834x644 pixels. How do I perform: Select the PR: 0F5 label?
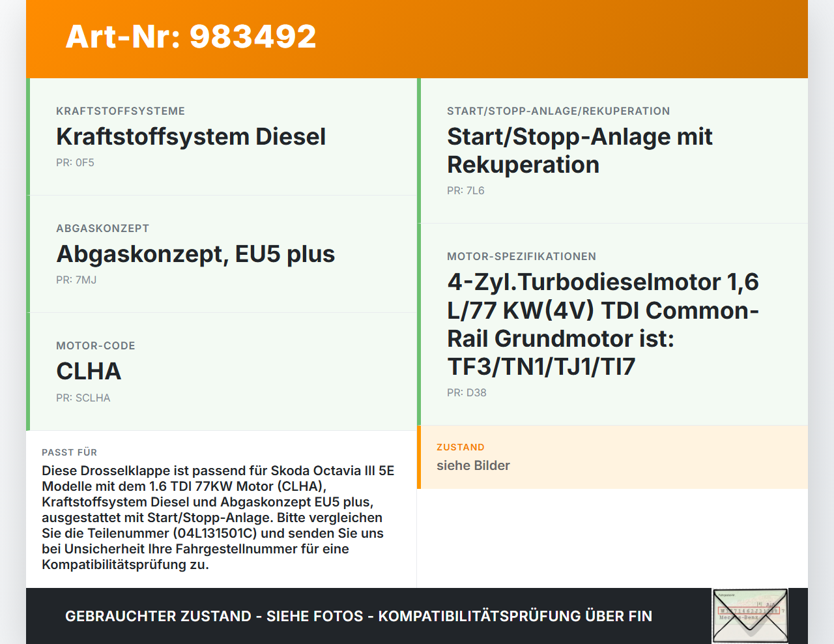coord(75,162)
